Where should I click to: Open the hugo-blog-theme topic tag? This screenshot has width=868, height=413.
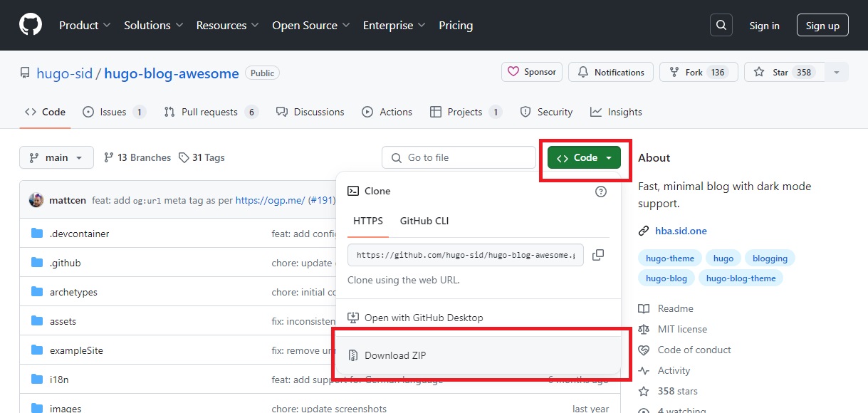coord(741,278)
